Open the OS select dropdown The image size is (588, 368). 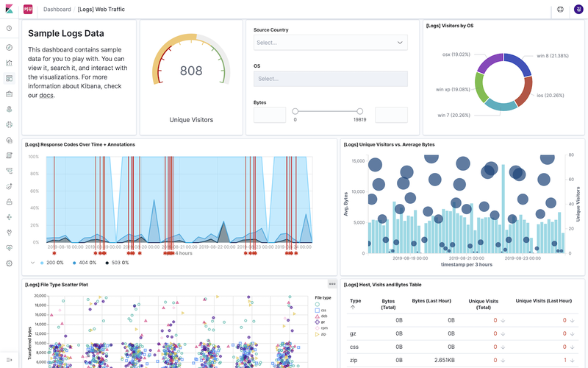(330, 79)
